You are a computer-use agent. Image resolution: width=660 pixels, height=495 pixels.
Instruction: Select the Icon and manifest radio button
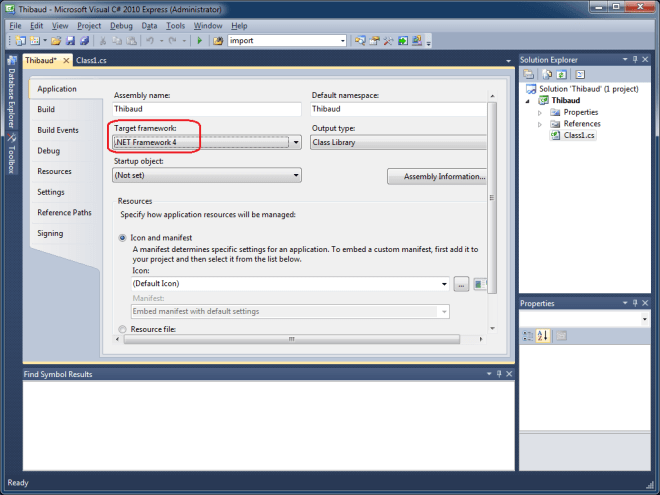[123, 238]
